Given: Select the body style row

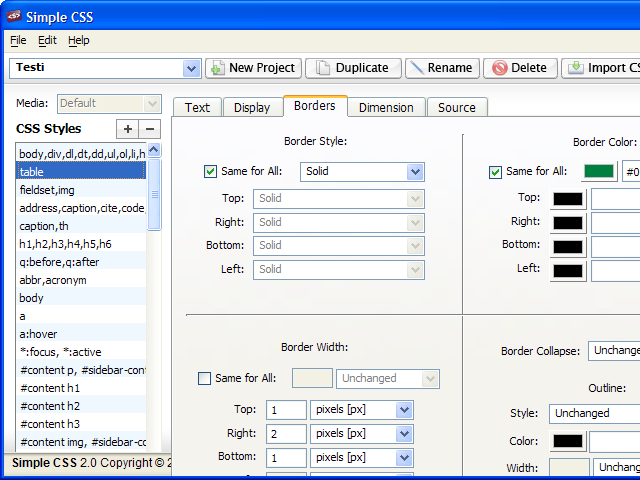Looking at the screenshot, I should 81,298.
